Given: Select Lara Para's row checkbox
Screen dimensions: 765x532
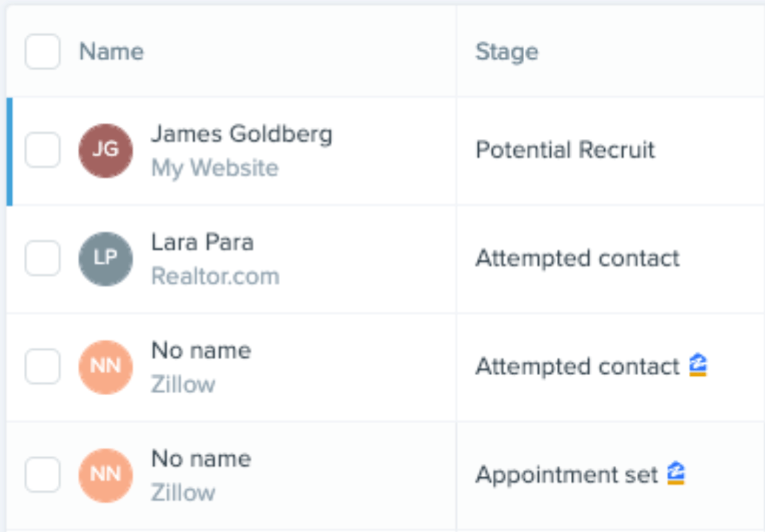Looking at the screenshot, I should click(x=42, y=258).
